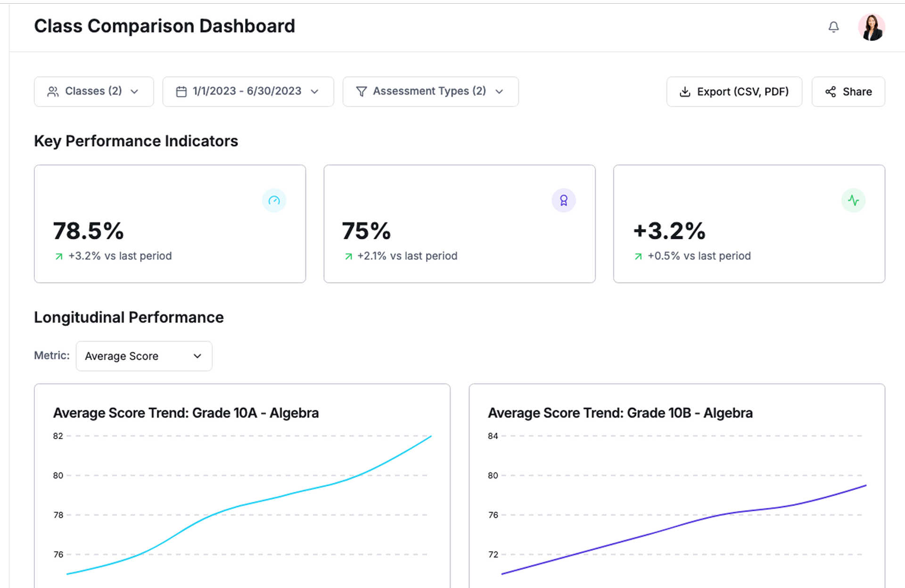Click the people icon in Classes filter

point(53,92)
